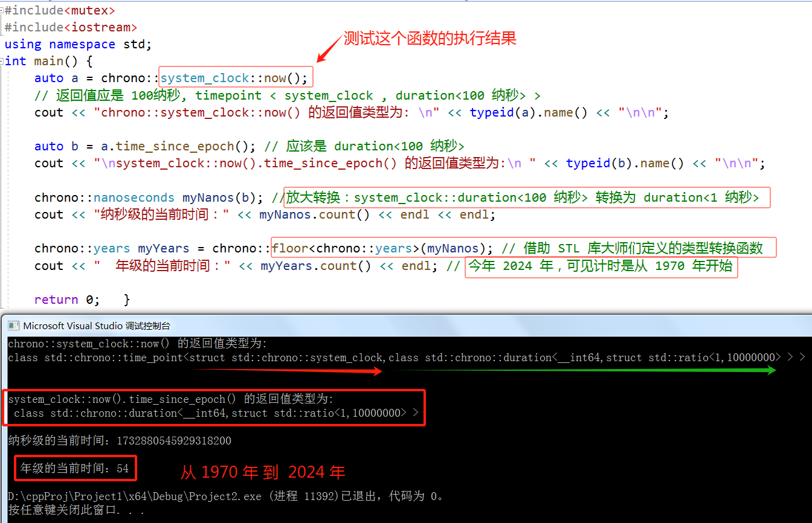Click the comment starting with '放大转换'

(x=522, y=197)
